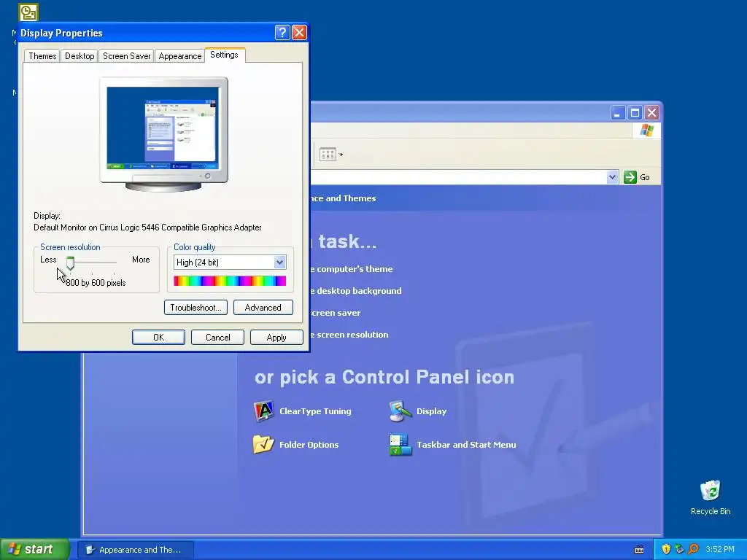Click the Taskbar and Start Menu text link
The height and width of the screenshot is (560, 747).
[x=466, y=444]
